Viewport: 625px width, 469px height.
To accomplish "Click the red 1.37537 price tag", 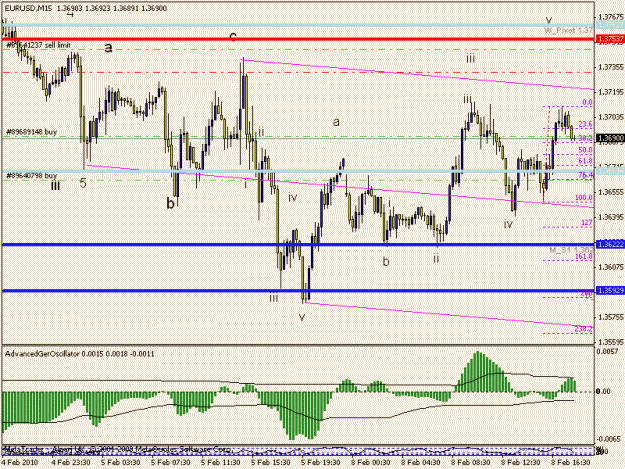I will [x=610, y=39].
